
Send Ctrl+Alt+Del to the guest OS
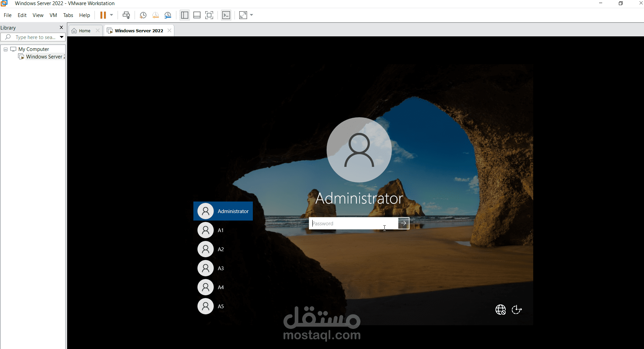[x=126, y=15]
